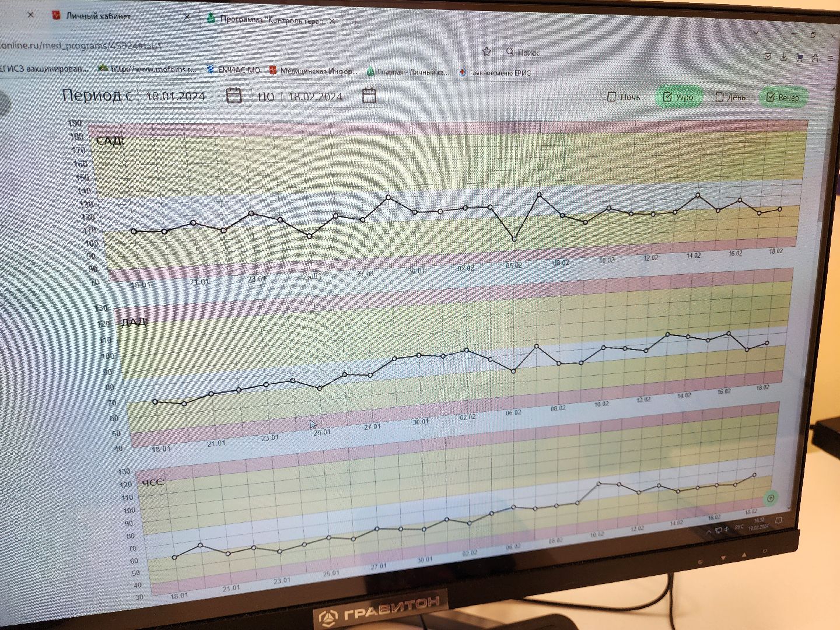
Task: Expand the tab list dropdown arrow
Action: pos(757,33)
